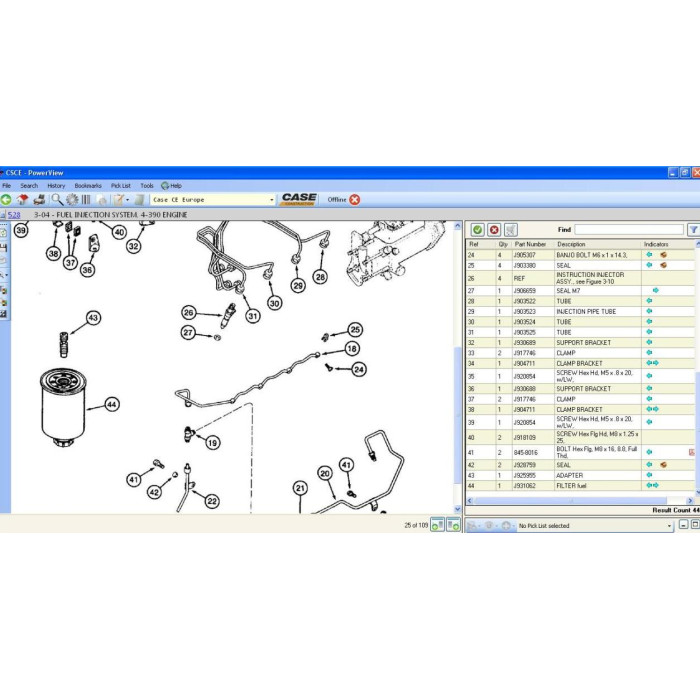
Task: Open the Tools menu
Action: 147,186
